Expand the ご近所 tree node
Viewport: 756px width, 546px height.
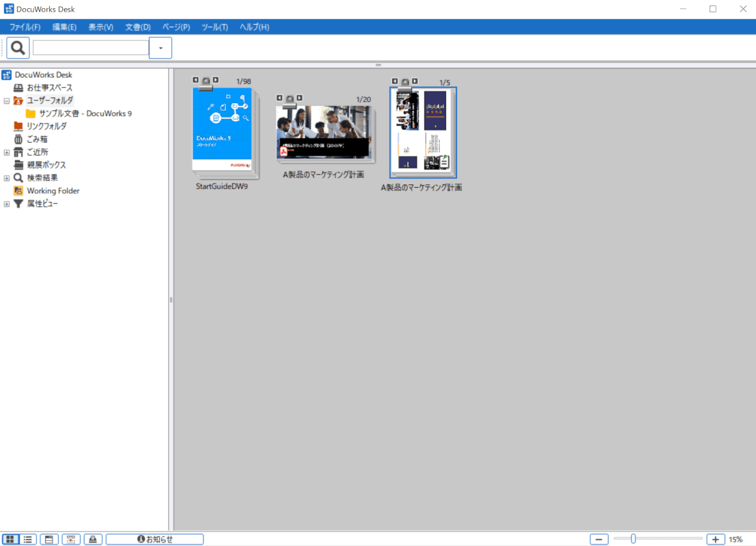7,152
